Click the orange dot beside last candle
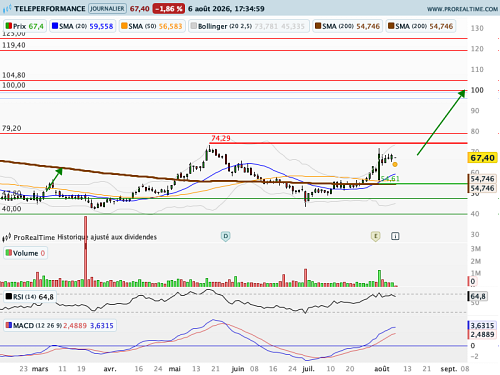This screenshot has width=500, height=375. point(395,164)
